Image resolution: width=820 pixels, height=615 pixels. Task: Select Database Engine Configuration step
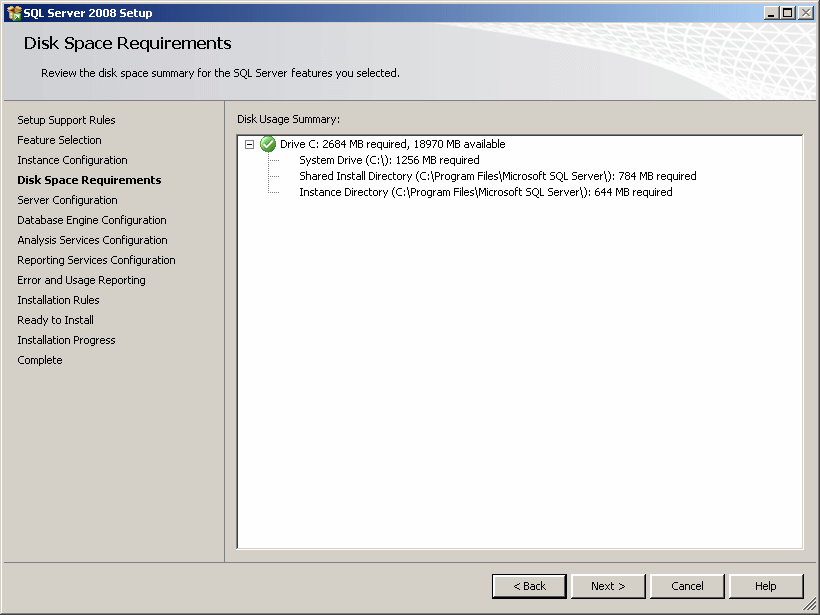click(92, 220)
